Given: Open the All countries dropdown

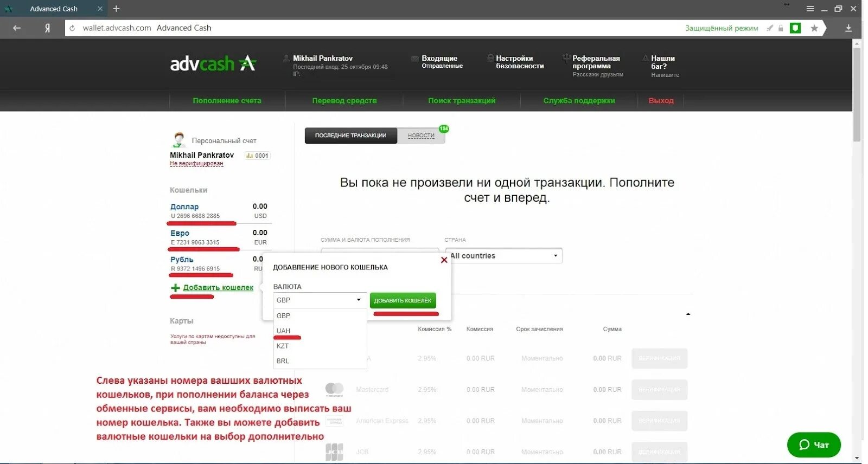Looking at the screenshot, I should coord(504,256).
